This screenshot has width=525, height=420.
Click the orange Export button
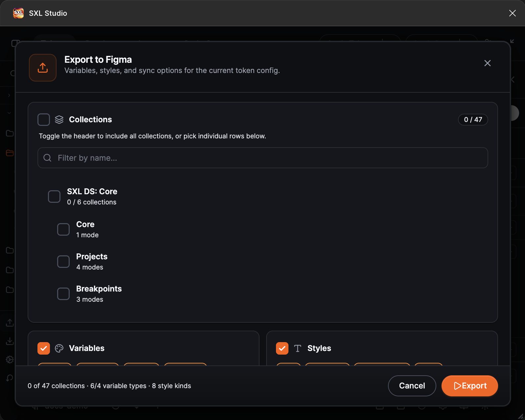coord(470,386)
